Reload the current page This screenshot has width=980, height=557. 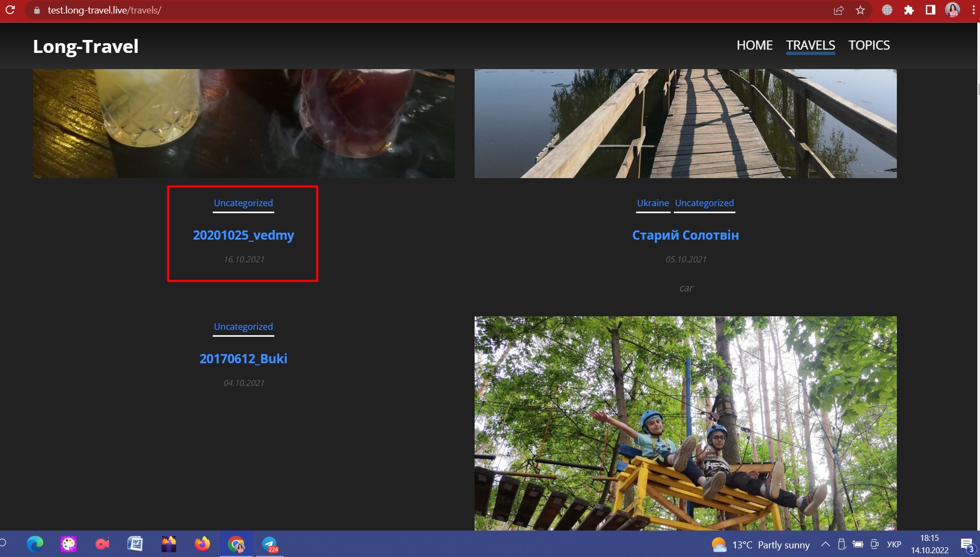coord(11,10)
